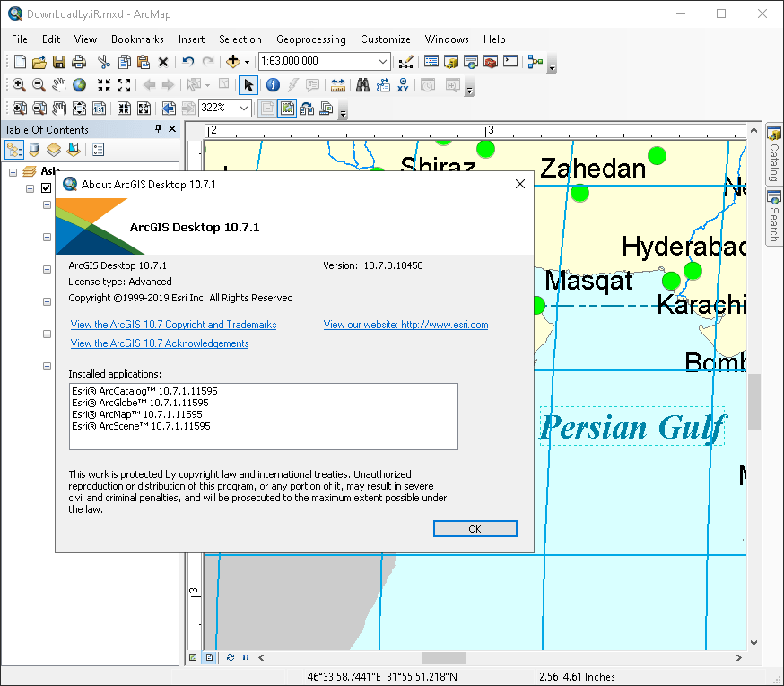Open the map scale 1:63,000,000 dropdown
784x686 pixels.
pos(382,62)
